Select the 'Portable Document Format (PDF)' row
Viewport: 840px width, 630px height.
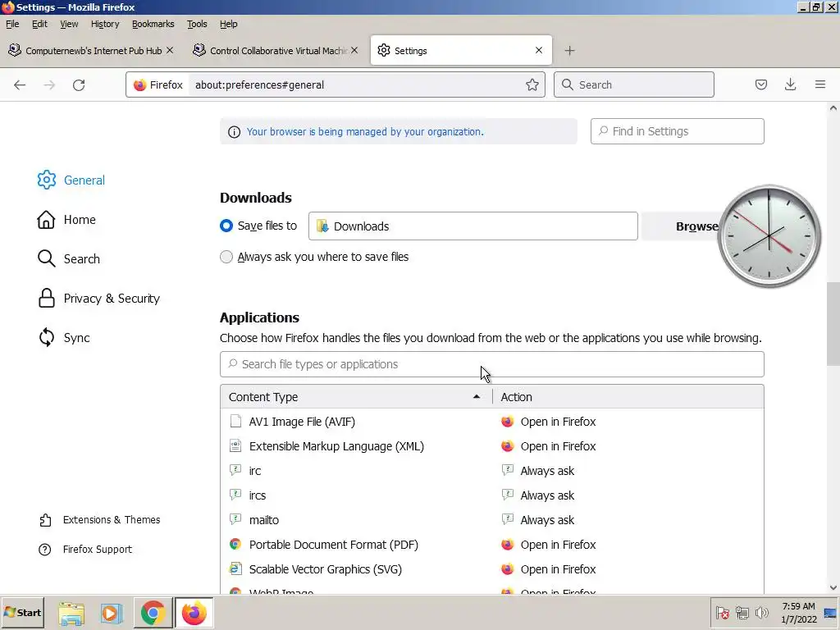[492, 545]
